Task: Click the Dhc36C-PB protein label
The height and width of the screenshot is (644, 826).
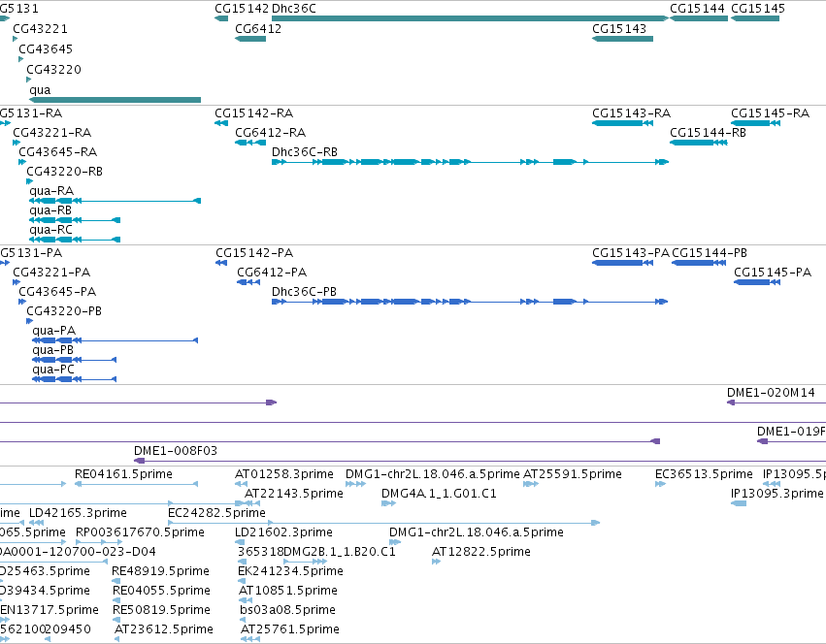Action: (304, 292)
